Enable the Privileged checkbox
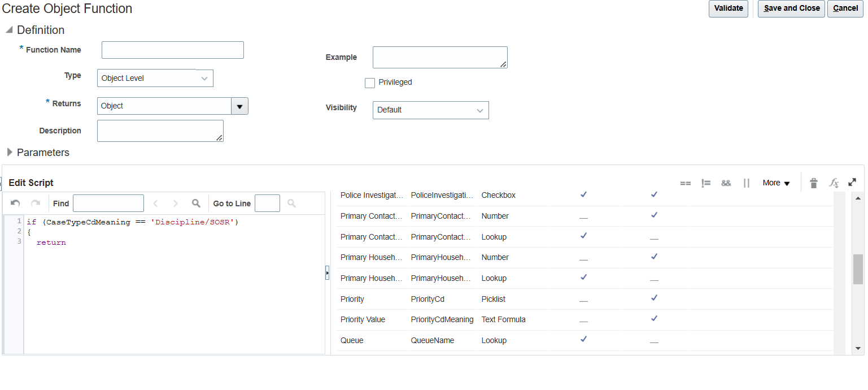Screen dimensions: 868x390 click(x=370, y=83)
